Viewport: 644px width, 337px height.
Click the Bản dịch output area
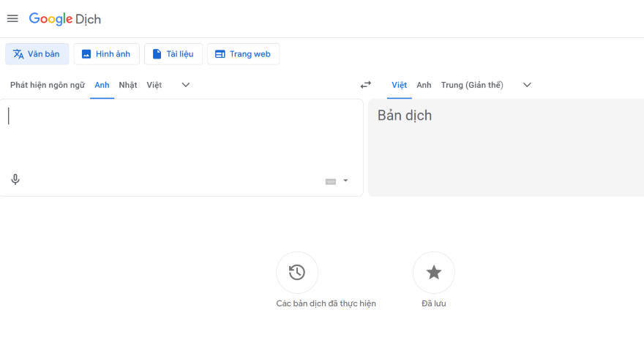point(506,148)
